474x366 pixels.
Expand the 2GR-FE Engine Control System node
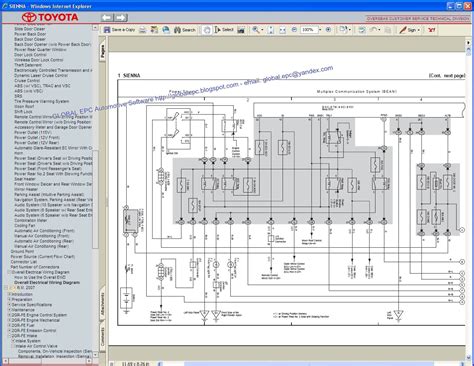coord(10,315)
